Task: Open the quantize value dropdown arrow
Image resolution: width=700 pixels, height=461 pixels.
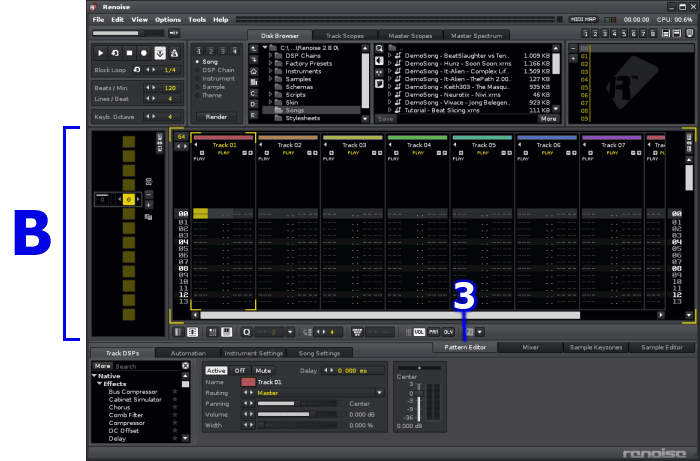Action: (x=291, y=332)
